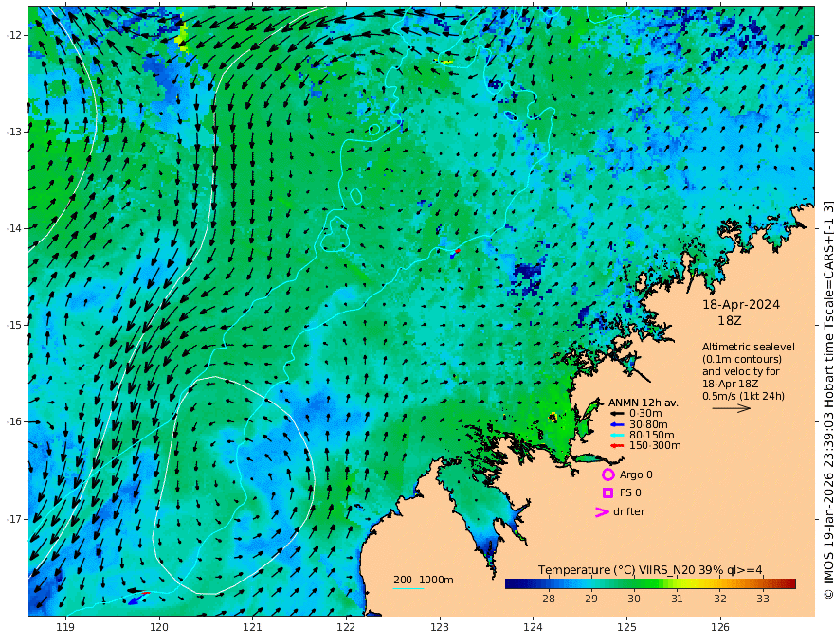Click the magenta FS square symbol
Screen dimensions: 834x644
coord(607,493)
